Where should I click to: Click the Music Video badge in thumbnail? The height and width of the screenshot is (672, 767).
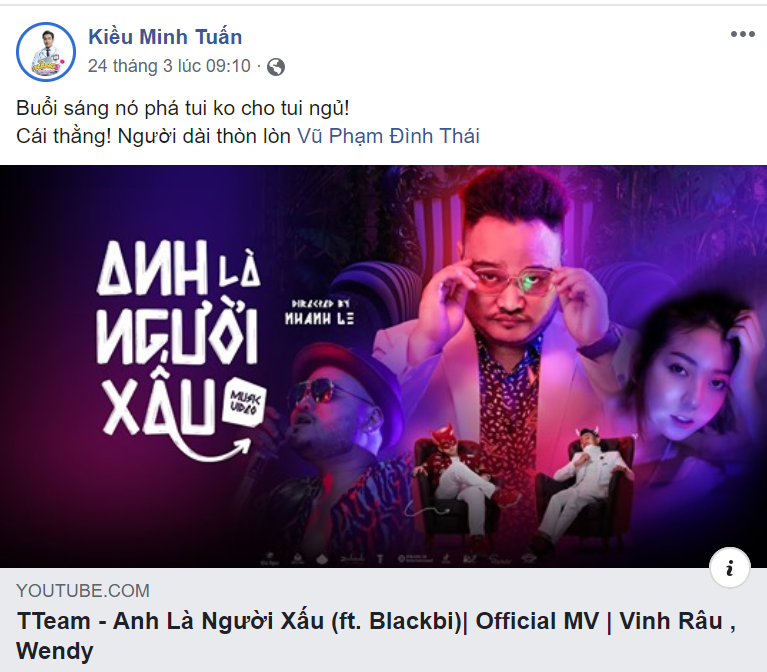244,402
